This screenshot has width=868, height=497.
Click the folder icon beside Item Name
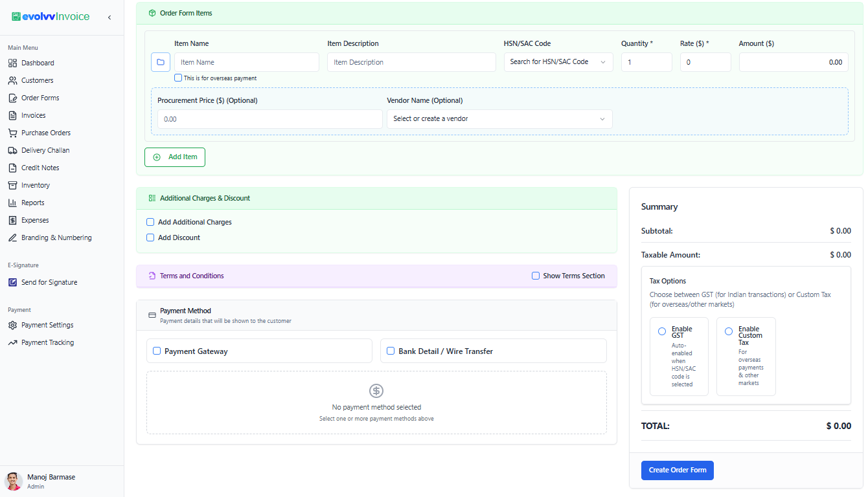click(161, 62)
